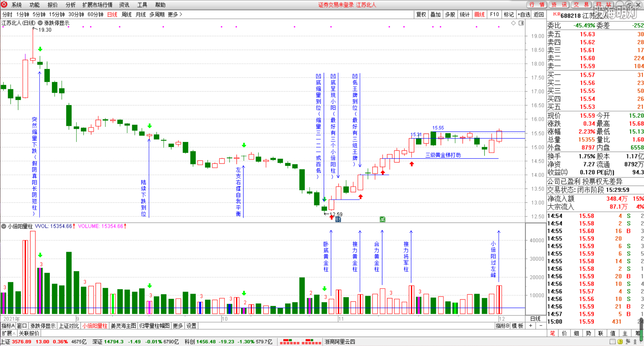Select the 值 tab

click(x=613, y=333)
